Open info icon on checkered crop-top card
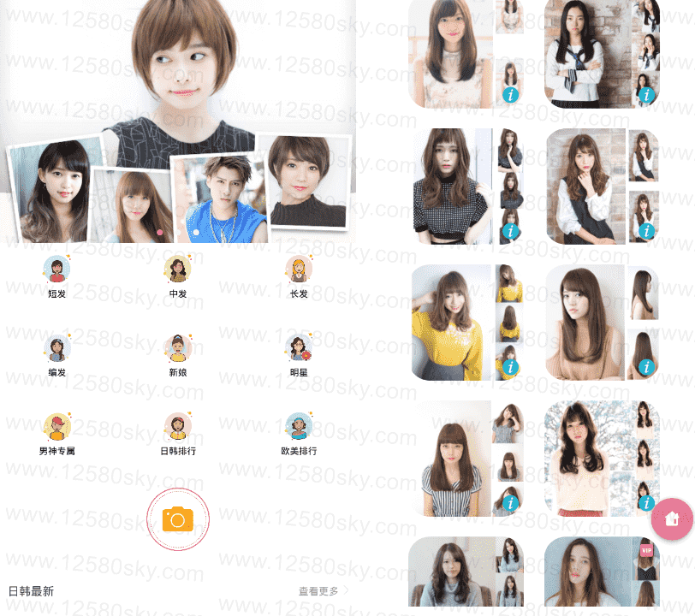The image size is (695, 616). point(511,231)
